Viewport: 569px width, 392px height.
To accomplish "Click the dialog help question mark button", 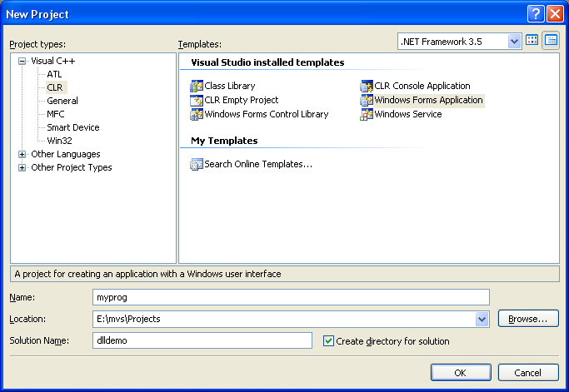I will point(536,14).
